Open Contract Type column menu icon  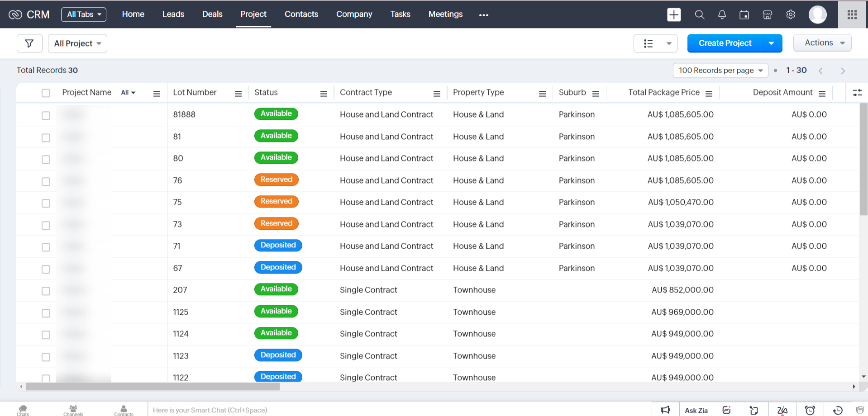437,94
